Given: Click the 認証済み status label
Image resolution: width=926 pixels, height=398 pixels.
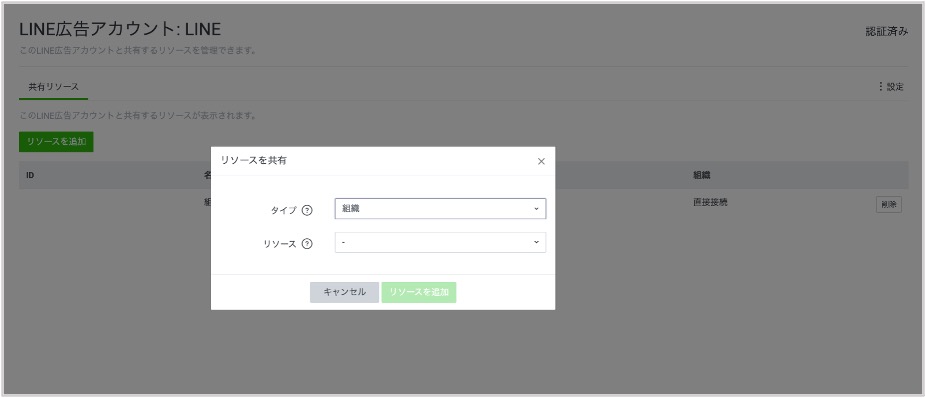Looking at the screenshot, I should coord(886,32).
